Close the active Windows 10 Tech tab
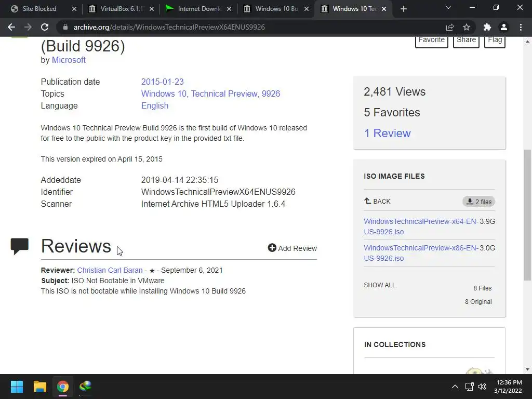The height and width of the screenshot is (399, 532). coord(384,9)
